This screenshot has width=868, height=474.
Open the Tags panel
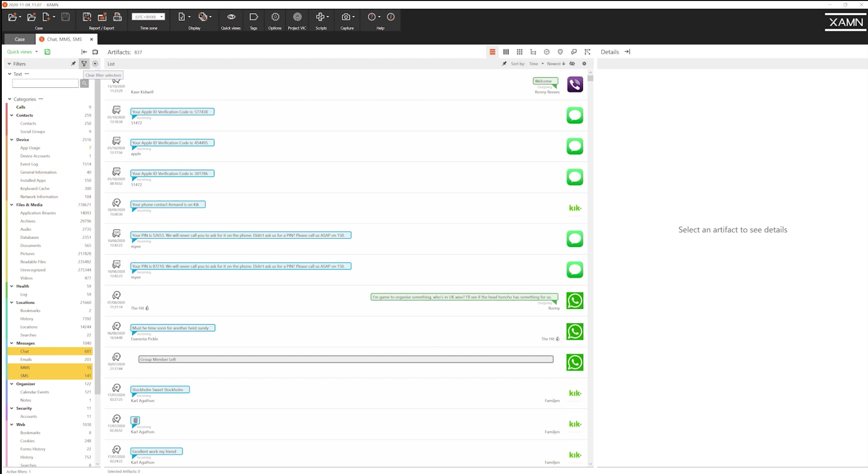coord(253,21)
